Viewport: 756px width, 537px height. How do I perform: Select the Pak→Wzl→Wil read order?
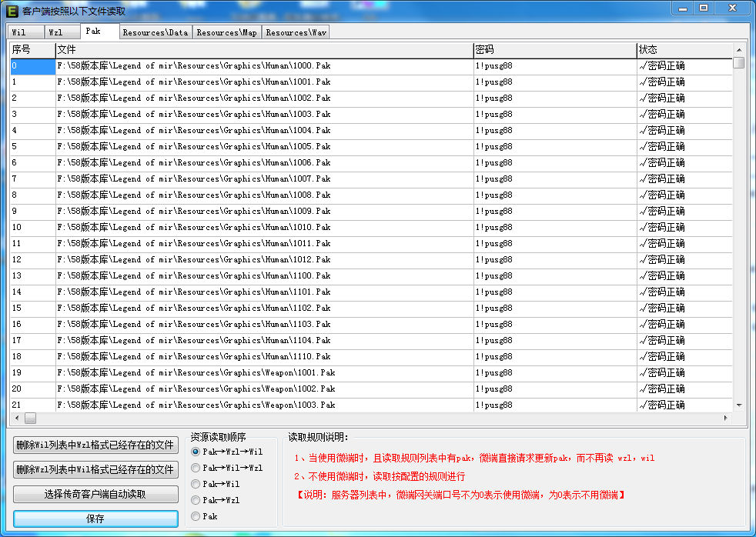(196, 452)
